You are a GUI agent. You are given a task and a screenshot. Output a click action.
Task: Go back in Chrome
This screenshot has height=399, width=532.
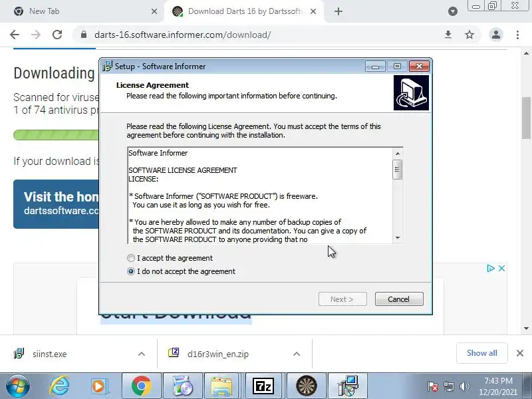pyautogui.click(x=15, y=35)
